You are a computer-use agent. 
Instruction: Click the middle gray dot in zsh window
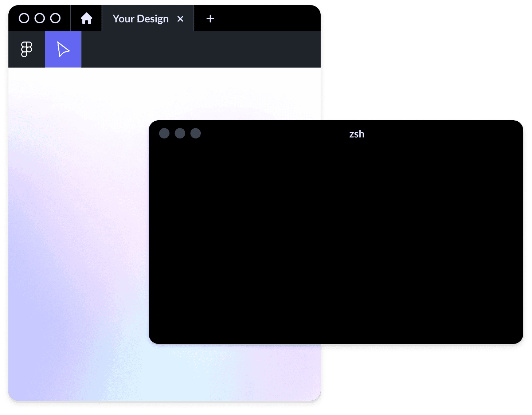180,133
